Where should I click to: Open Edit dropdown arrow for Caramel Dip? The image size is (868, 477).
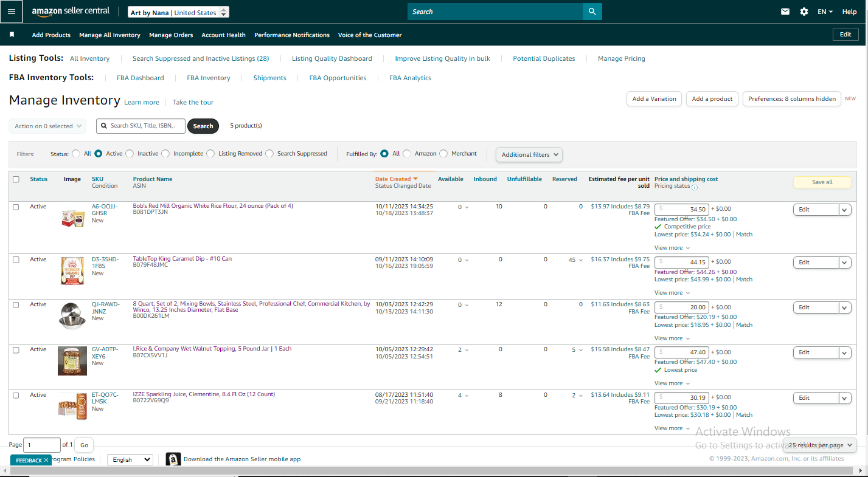845,263
